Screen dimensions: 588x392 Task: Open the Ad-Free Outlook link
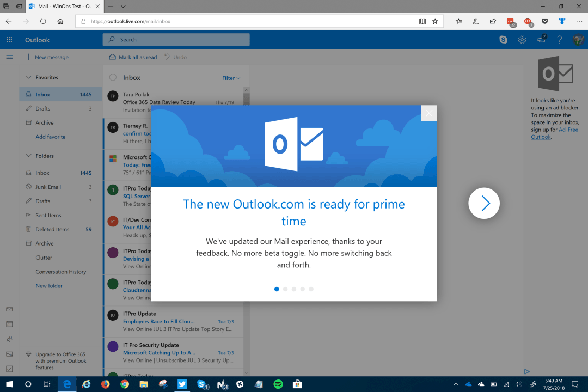click(554, 133)
